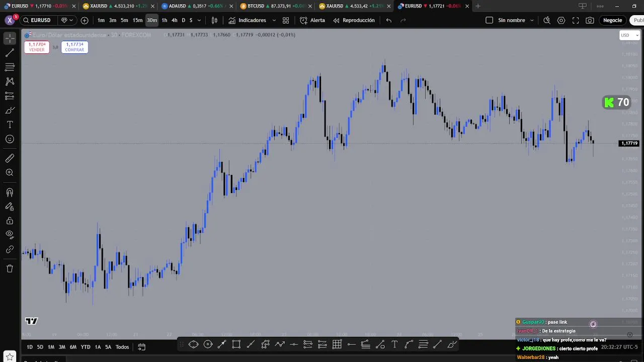Select the 4h timeframe
This screenshot has width=644, height=362.
(x=174, y=20)
